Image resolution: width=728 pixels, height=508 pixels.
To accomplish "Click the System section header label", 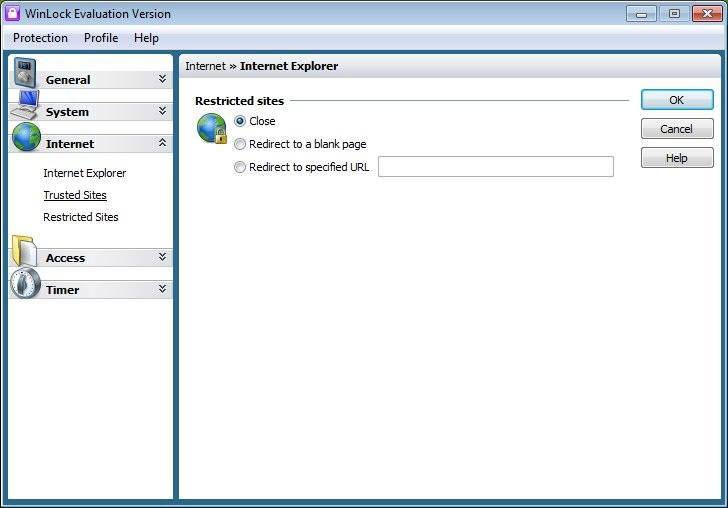I will coord(67,112).
